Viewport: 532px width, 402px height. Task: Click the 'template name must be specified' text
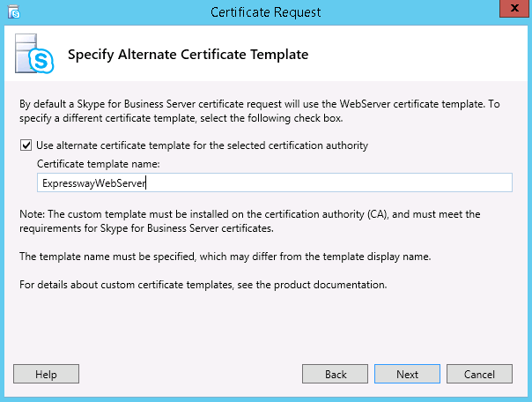[225, 257]
